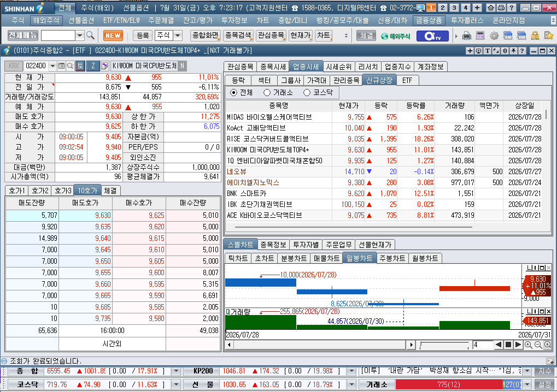Click the padlock screen lock icon
Screen dimensions: 557x392
tap(535, 35)
